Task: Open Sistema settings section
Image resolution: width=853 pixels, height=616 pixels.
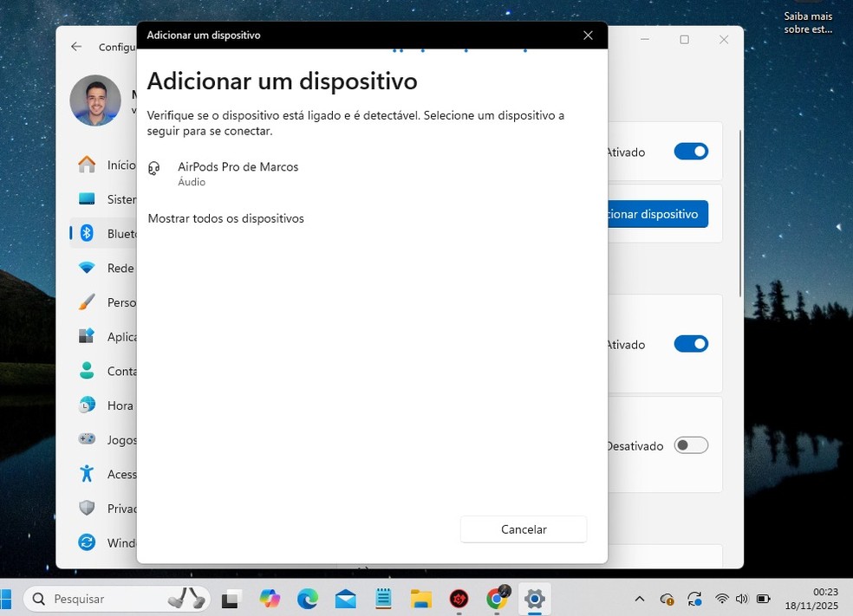Action: point(103,199)
